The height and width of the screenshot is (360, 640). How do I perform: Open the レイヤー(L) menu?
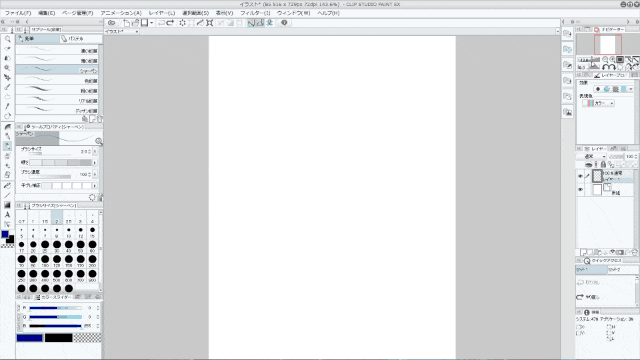[x=162, y=13]
